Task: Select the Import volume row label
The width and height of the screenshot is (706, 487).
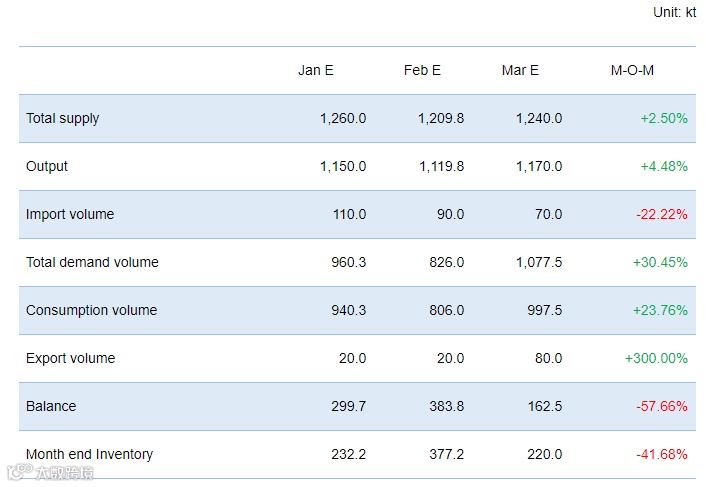Action: (x=70, y=214)
